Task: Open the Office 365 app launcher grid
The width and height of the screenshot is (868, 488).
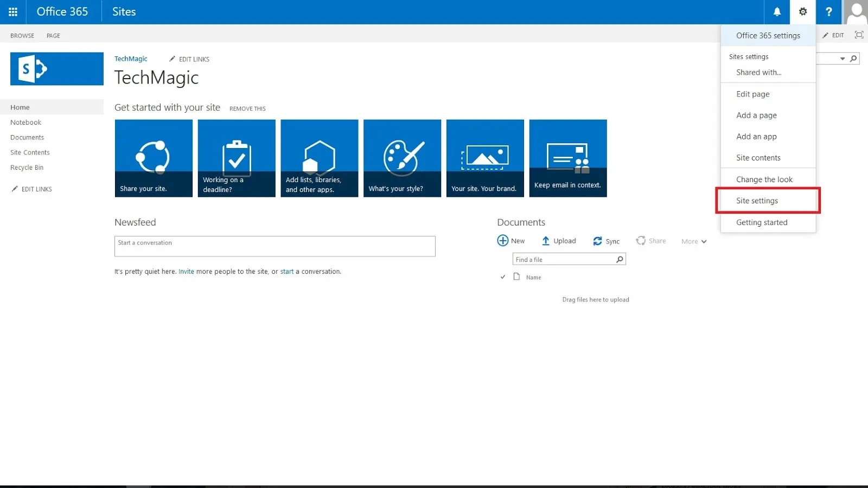Action: point(13,12)
